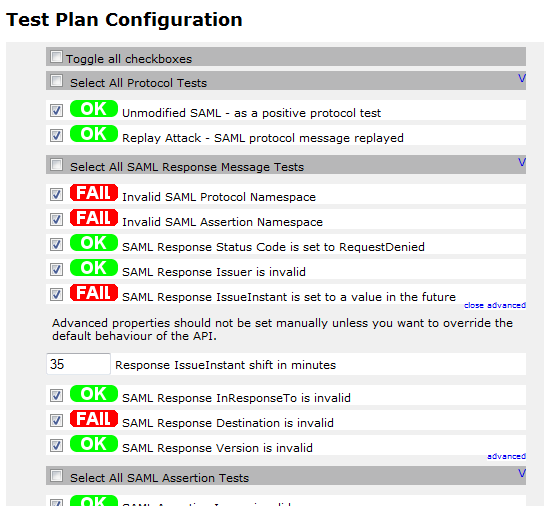This screenshot has width=544, height=506.
Task: Uncheck SAML Response InResponseTo is invalid
Action: point(56,395)
